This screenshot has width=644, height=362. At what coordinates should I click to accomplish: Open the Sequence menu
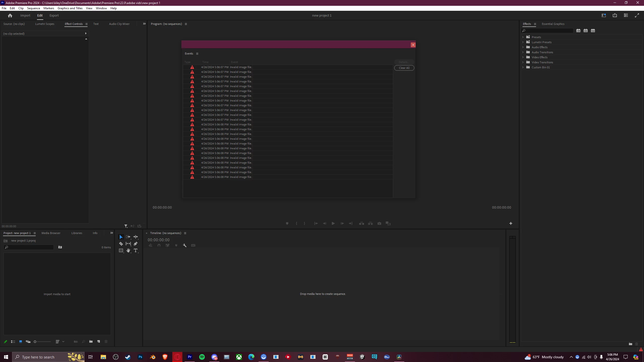(33, 8)
